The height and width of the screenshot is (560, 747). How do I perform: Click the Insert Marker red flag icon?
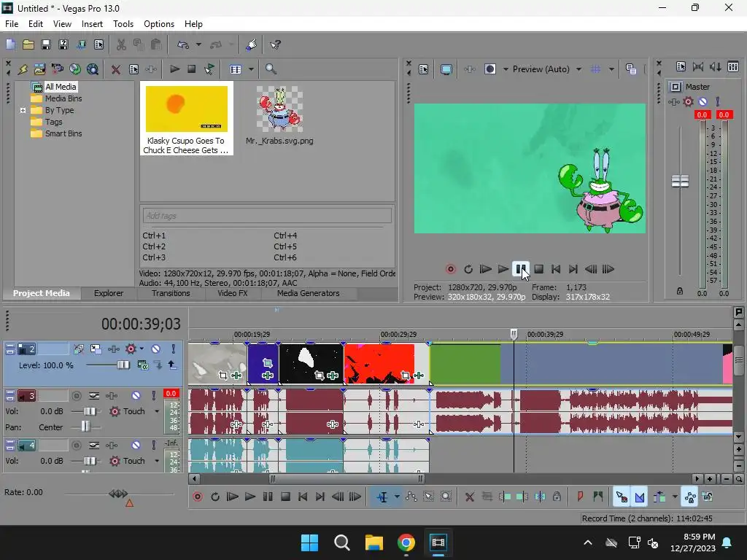click(580, 497)
